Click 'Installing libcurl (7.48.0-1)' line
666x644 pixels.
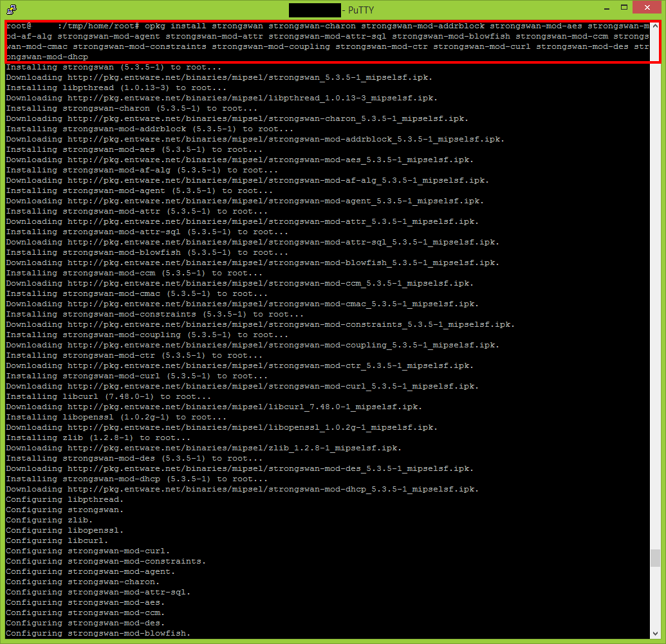108,397
